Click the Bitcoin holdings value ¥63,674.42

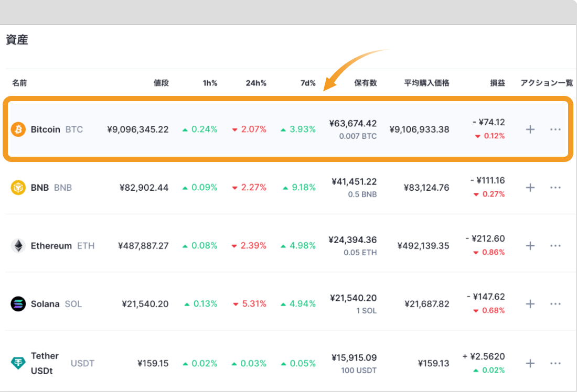click(x=353, y=123)
